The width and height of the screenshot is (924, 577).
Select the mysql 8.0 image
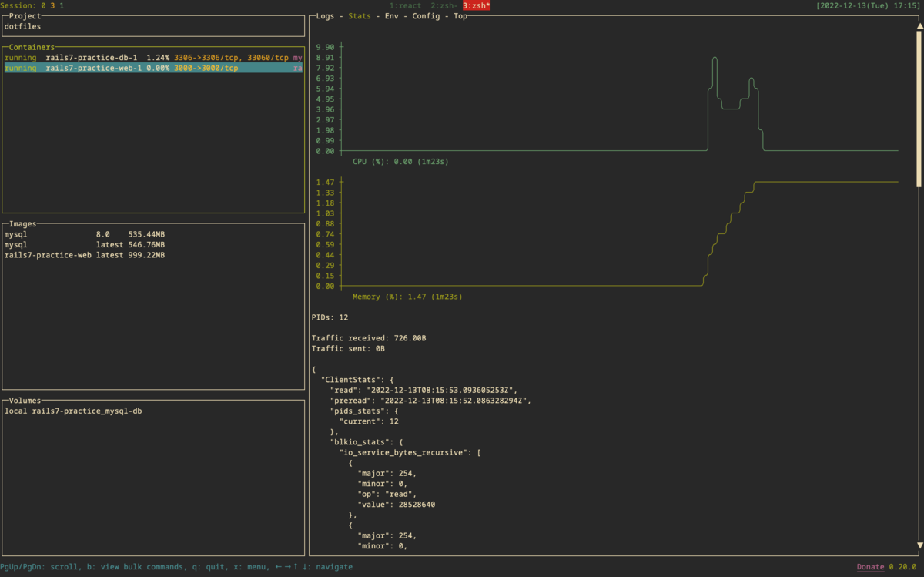click(85, 234)
